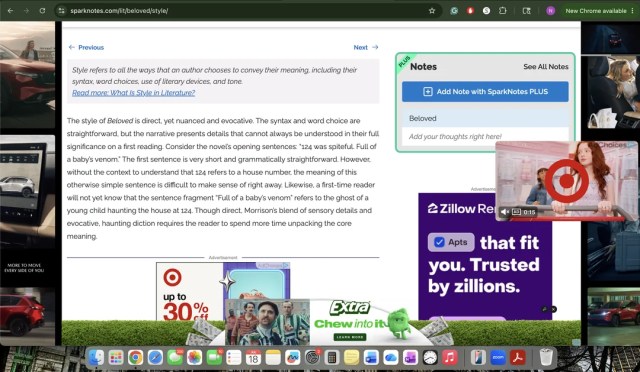Screen dimensions: 640x372
Task: Open Zoom from the dock
Action: point(498,358)
